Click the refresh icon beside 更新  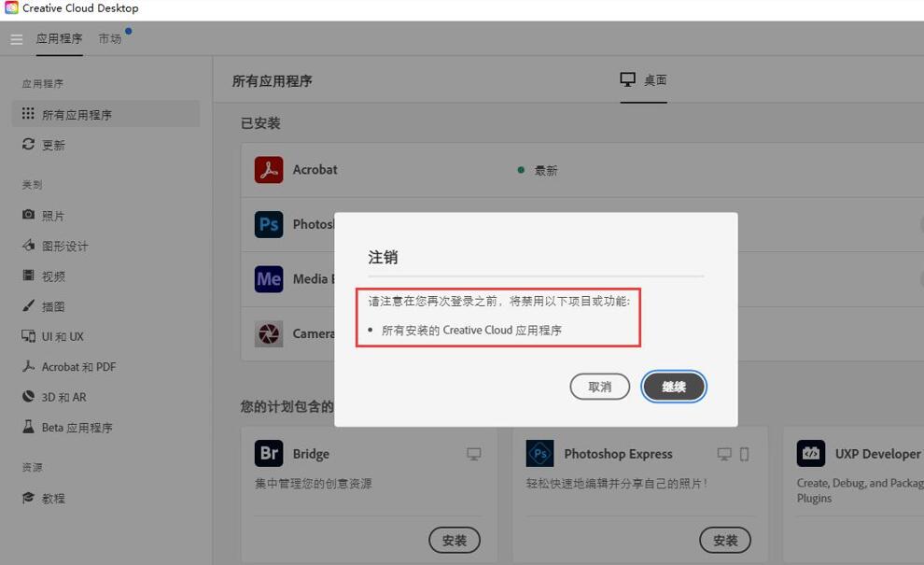pyautogui.click(x=28, y=144)
